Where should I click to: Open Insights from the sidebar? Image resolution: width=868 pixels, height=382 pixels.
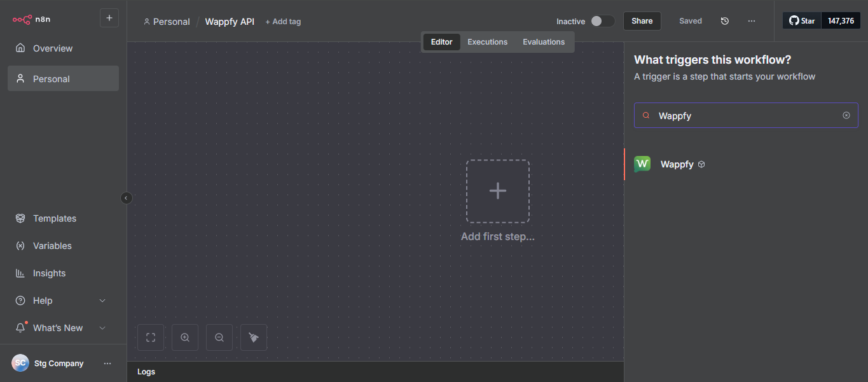click(63, 273)
